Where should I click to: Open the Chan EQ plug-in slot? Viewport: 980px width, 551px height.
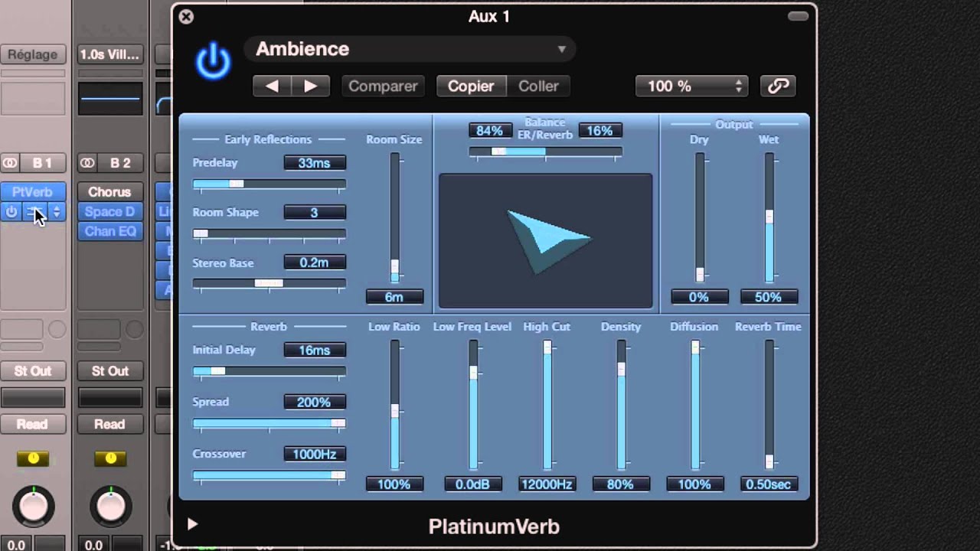click(109, 231)
